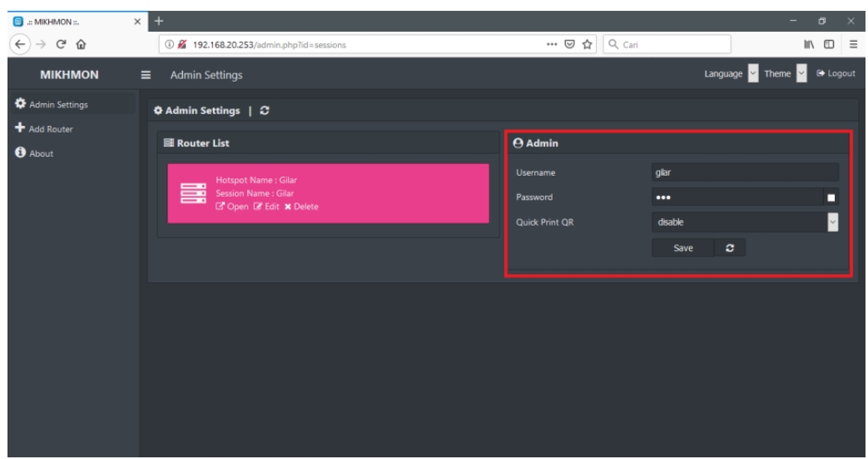Click the Admin Settings page title in header
The width and height of the screenshot is (868, 459).
click(206, 75)
